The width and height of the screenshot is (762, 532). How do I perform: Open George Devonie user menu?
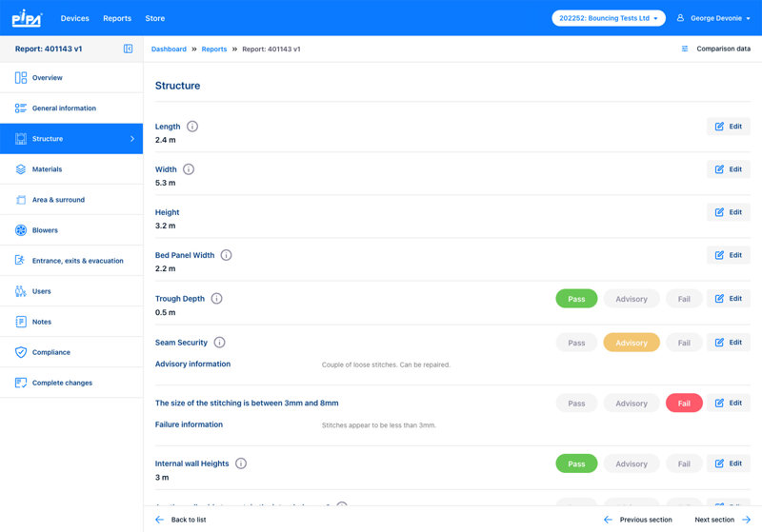point(713,18)
